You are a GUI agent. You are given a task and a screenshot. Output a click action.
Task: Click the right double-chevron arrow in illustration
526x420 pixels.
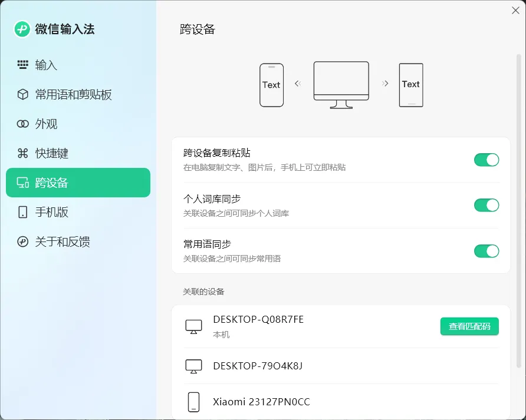(385, 84)
